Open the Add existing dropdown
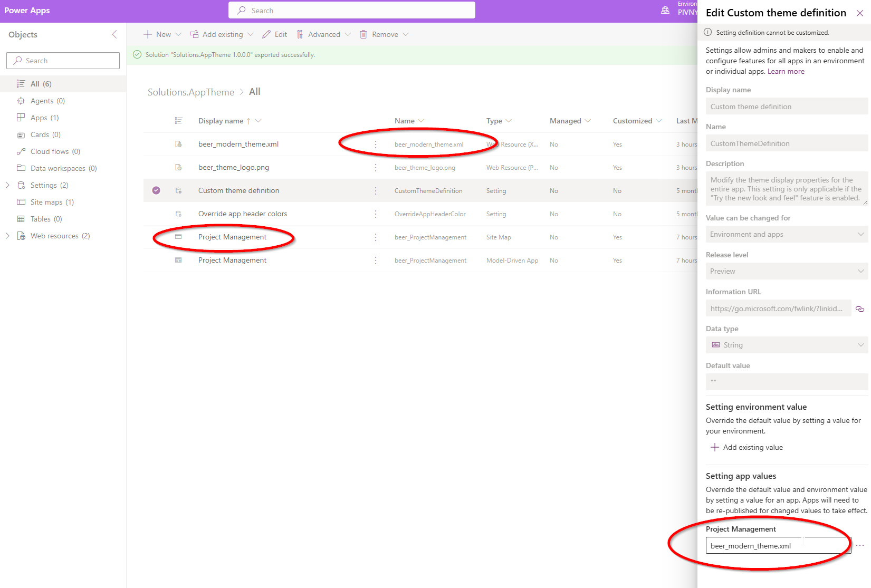Screen dimensions: 871x588 222,34
